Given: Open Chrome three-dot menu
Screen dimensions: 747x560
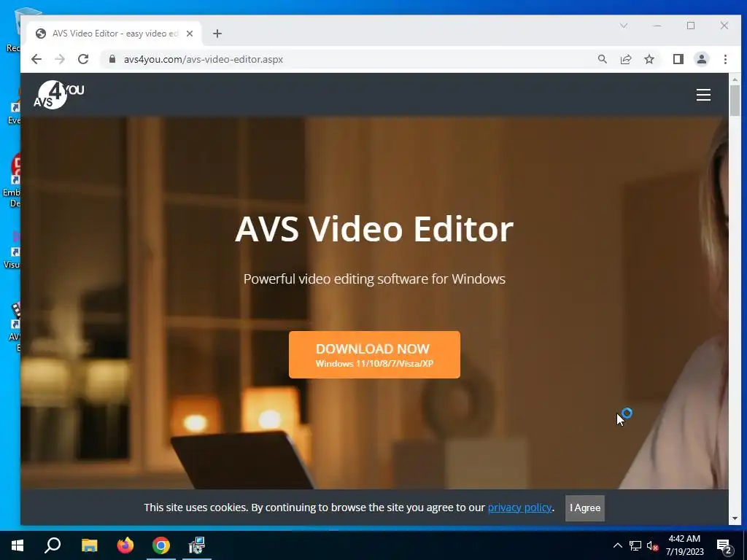Looking at the screenshot, I should pyautogui.click(x=725, y=59).
